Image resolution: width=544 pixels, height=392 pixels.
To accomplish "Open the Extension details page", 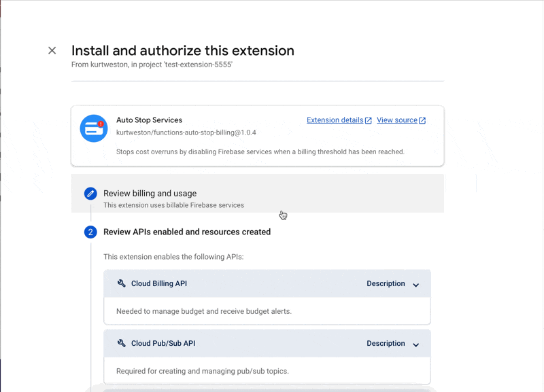I will pos(335,120).
